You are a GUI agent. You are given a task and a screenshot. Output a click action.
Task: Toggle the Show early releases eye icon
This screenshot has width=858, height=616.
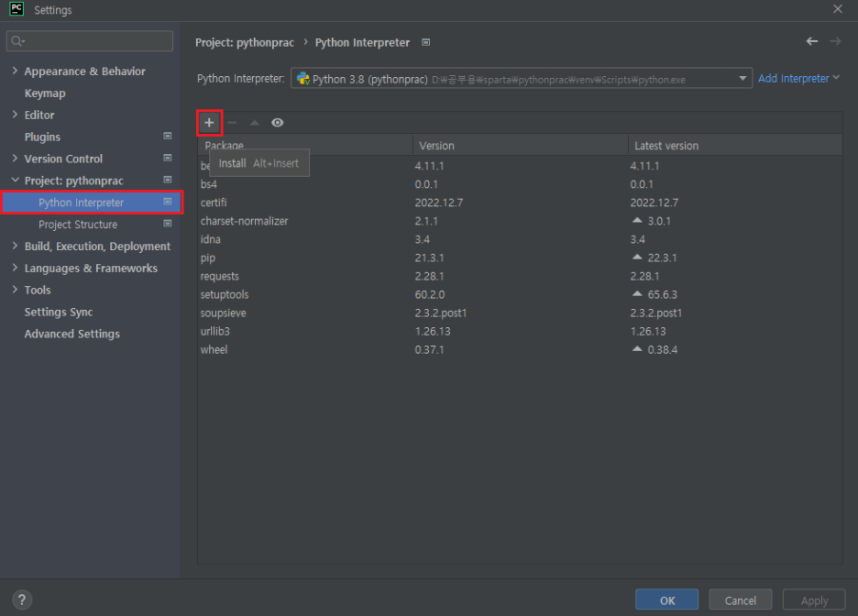pos(278,123)
